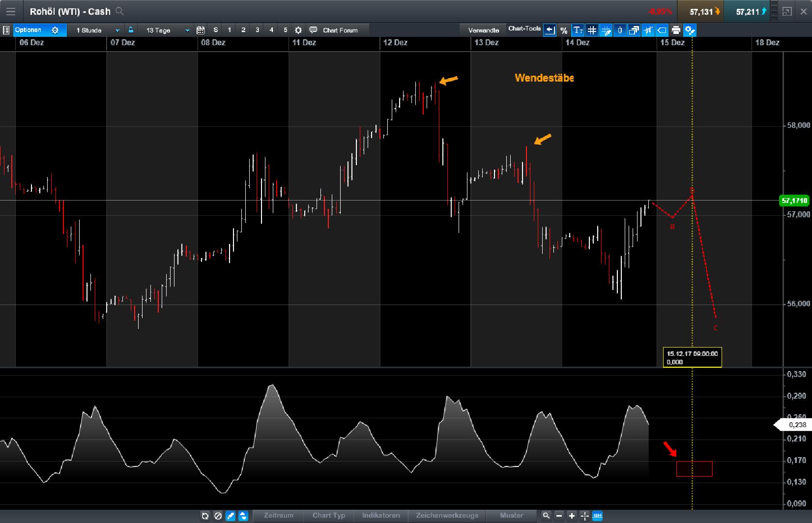Open the calendar icon in the toolbar

(x=201, y=30)
